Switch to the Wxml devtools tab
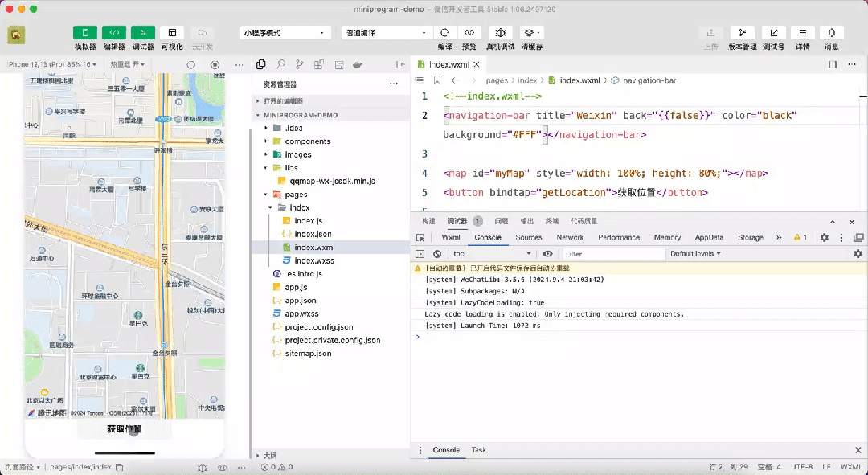This screenshot has height=475, width=868. click(x=451, y=238)
